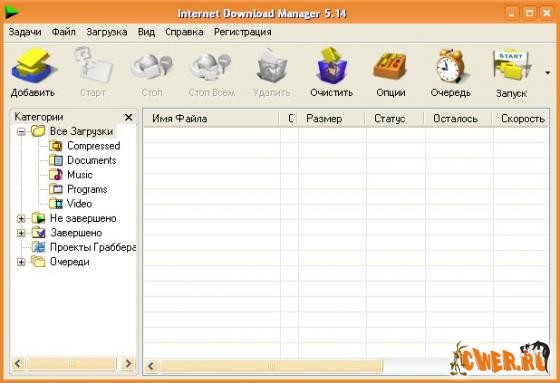
Task: Open the Задачи menu
Action: click(x=25, y=32)
